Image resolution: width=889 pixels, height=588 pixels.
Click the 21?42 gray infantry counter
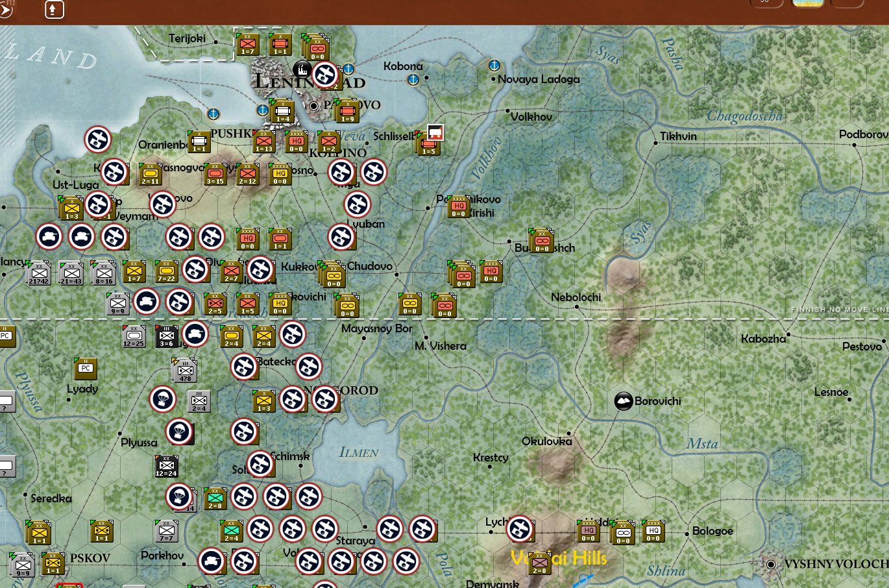click(38, 273)
